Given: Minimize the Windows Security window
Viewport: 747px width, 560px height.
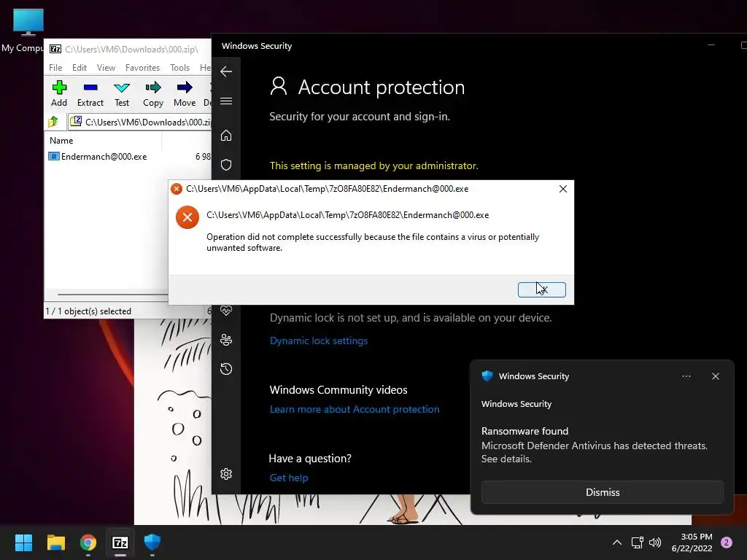Looking at the screenshot, I should 711,45.
